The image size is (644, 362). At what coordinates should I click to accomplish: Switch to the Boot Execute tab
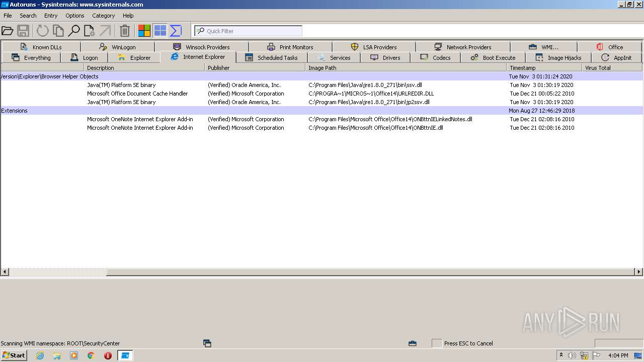[x=493, y=57]
